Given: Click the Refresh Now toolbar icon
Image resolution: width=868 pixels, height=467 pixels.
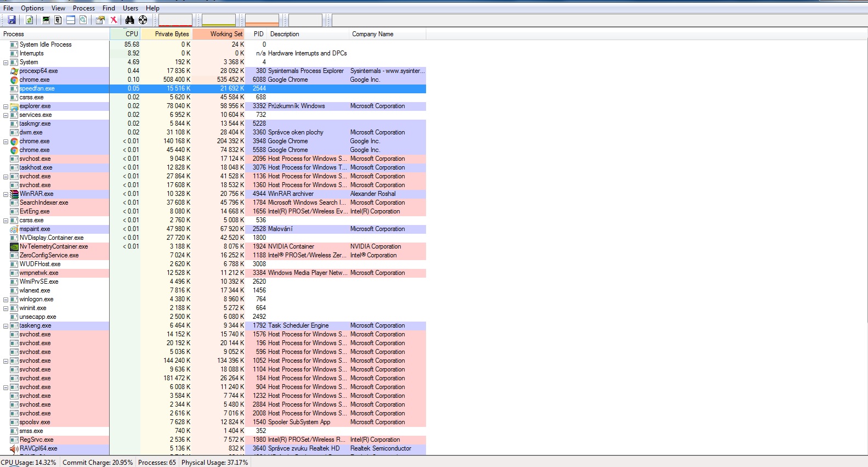Looking at the screenshot, I should pyautogui.click(x=30, y=20).
